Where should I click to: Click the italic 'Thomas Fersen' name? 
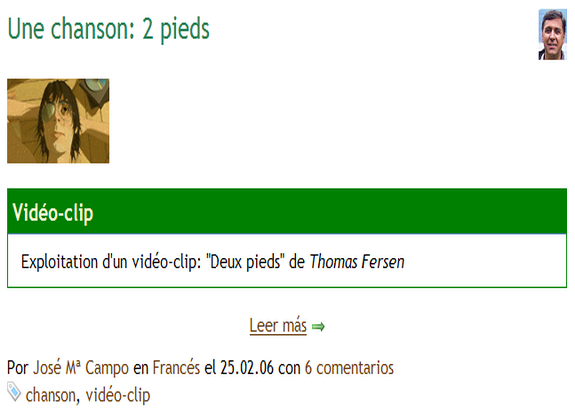[357, 262]
